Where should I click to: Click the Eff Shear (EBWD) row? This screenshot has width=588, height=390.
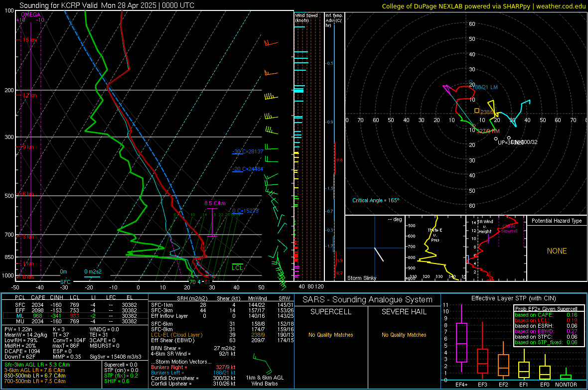(x=222, y=341)
